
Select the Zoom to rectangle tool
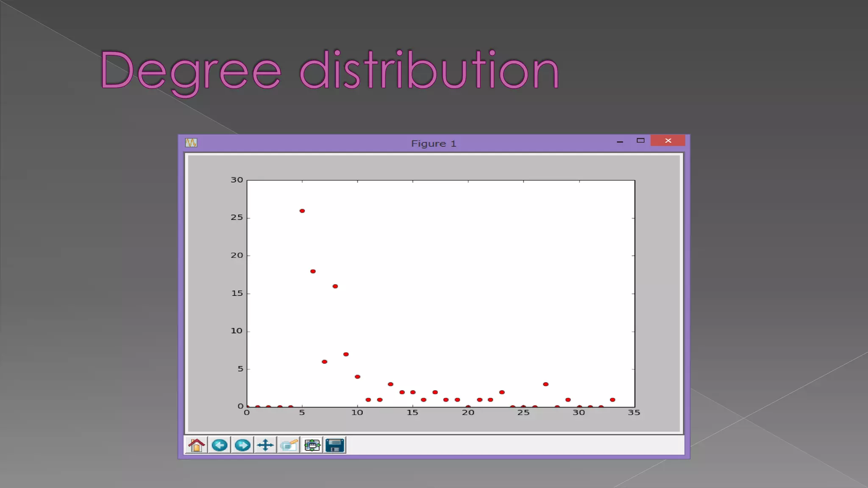click(289, 445)
